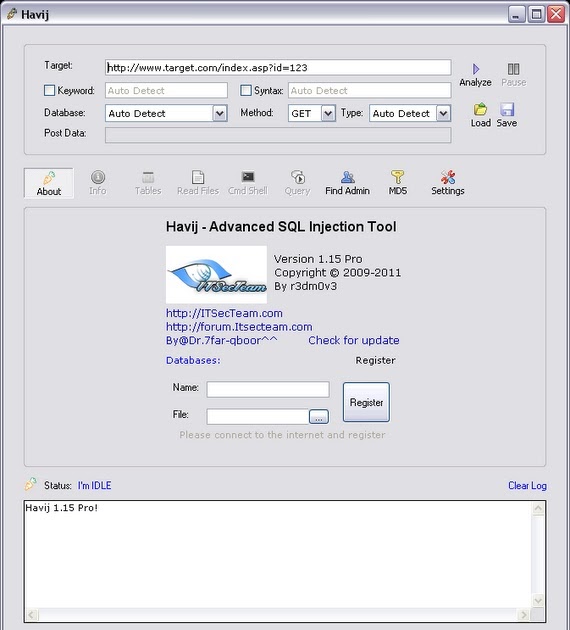Select the Query tab
The width and height of the screenshot is (570, 630).
[298, 183]
